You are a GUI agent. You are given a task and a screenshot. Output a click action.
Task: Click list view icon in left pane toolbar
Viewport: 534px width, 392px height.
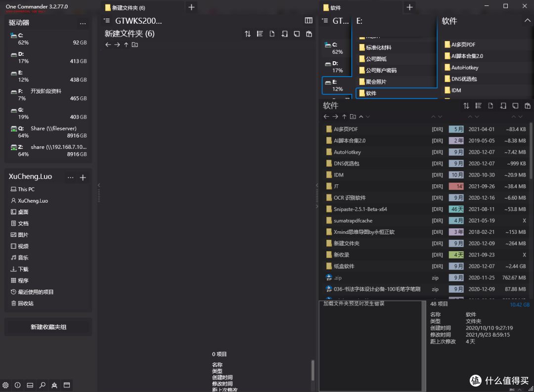point(260,34)
